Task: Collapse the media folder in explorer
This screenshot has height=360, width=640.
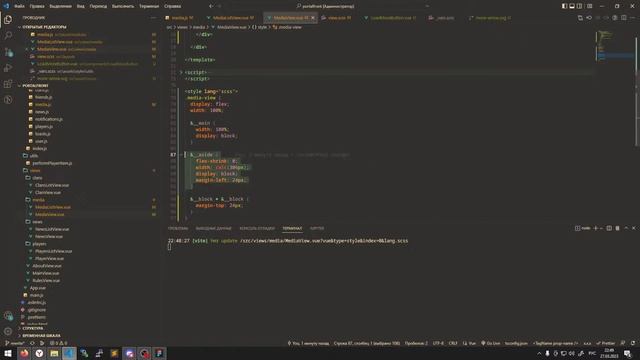Action: pos(39,200)
